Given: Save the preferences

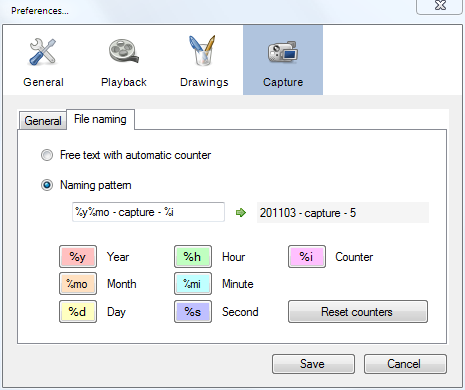Looking at the screenshot, I should (x=313, y=364).
